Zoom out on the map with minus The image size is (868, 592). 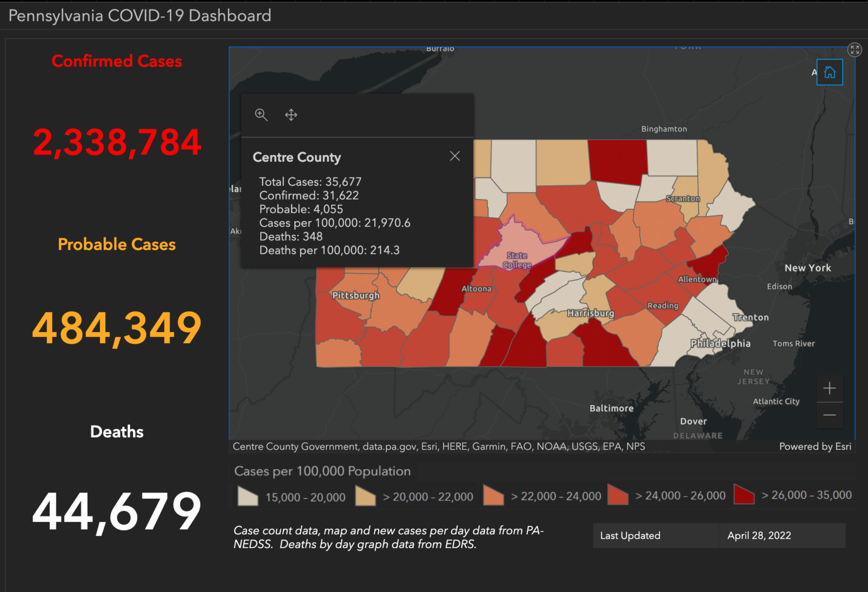830,415
